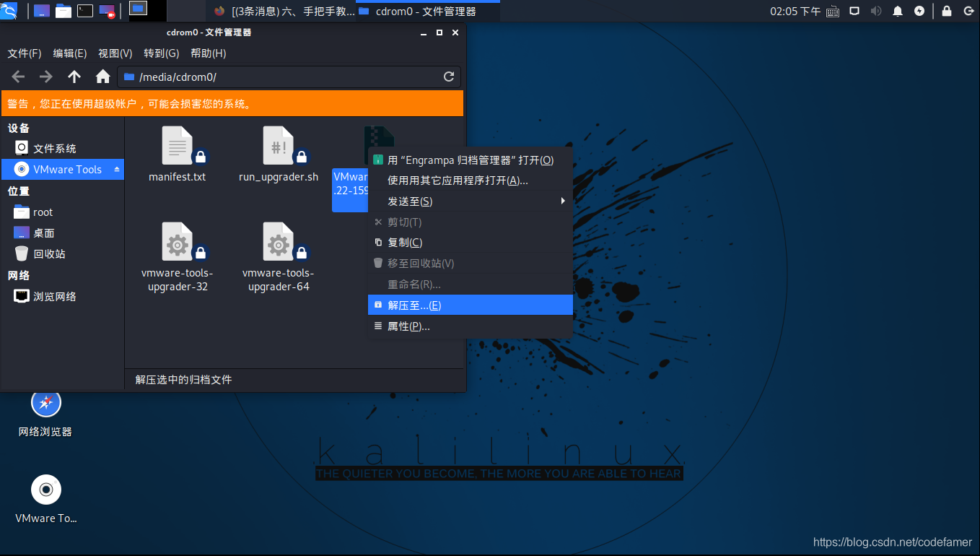Choose 复制(C) in context menu
980x556 pixels.
click(x=471, y=243)
